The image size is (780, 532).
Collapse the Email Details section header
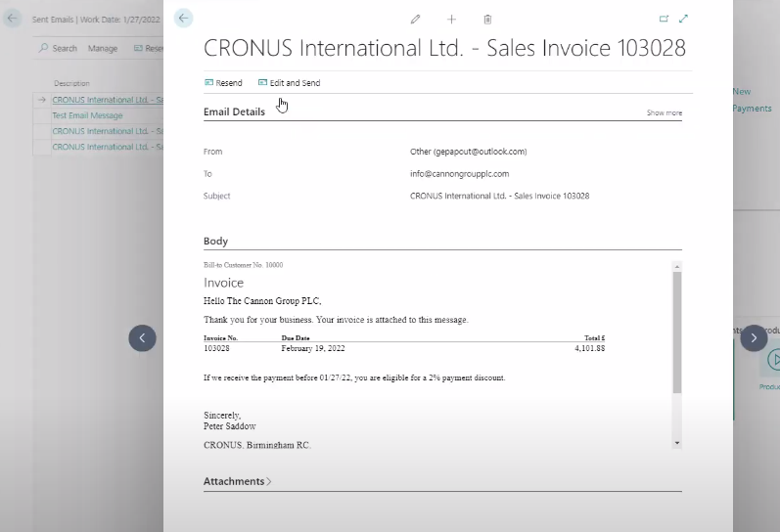coord(234,111)
